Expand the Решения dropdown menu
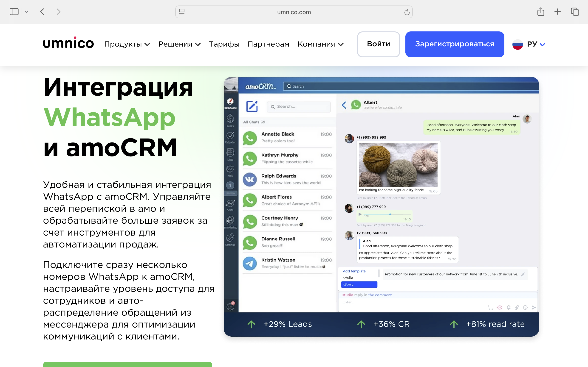Viewport: 588px width, 367px height. click(179, 44)
